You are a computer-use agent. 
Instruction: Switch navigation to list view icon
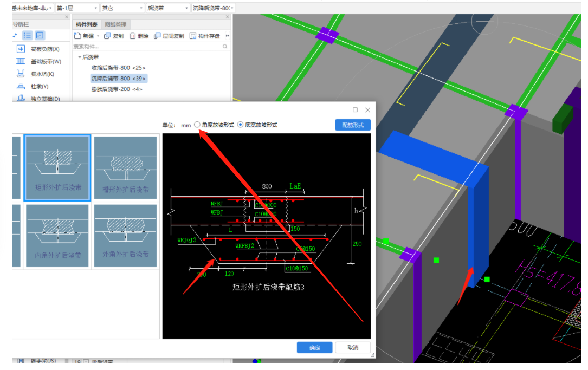(x=28, y=35)
